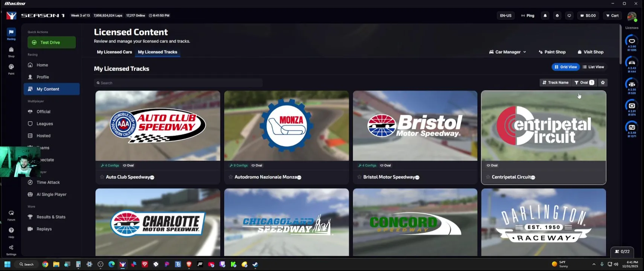Viewport: 644px width, 271px height.
Task: Toggle the favorites-only star filter button
Action: [x=603, y=82]
